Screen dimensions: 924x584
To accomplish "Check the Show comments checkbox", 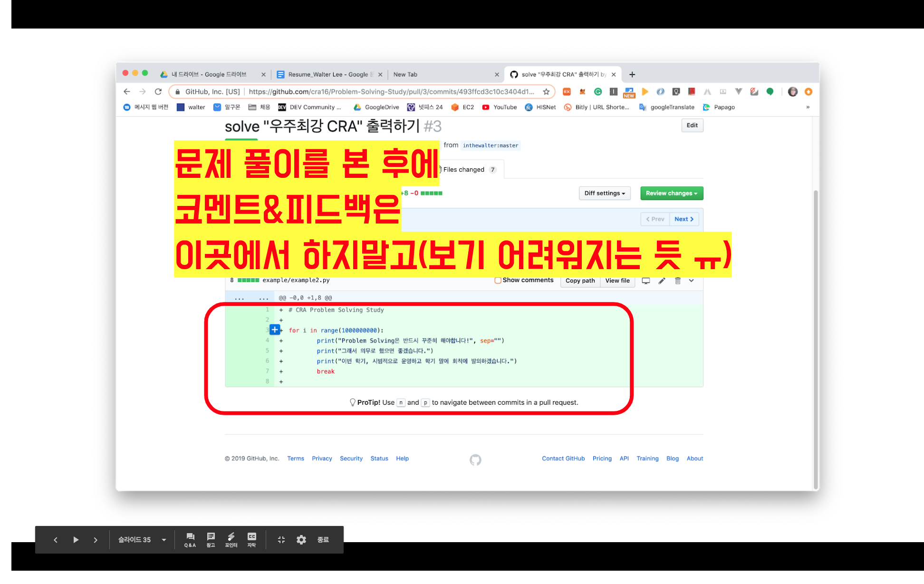I will 498,280.
